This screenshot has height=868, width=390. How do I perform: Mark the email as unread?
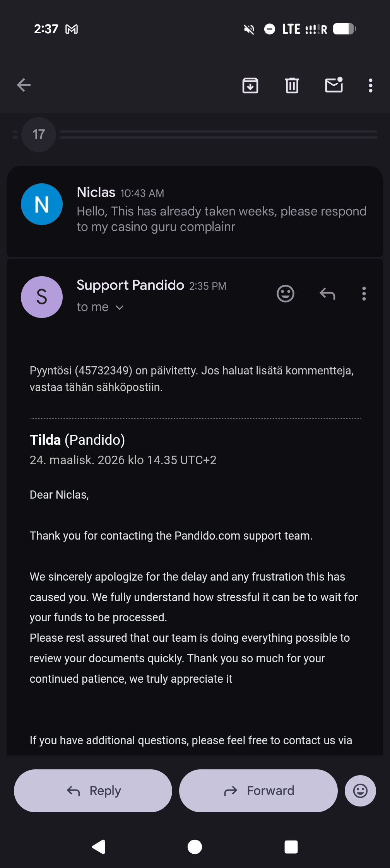[x=334, y=85]
